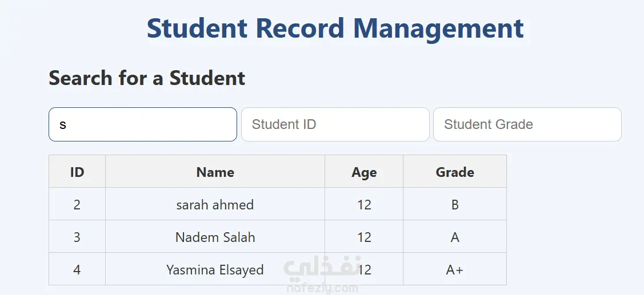Select the sarah ahmed name cell
Image resolution: width=644 pixels, height=295 pixels.
215,204
